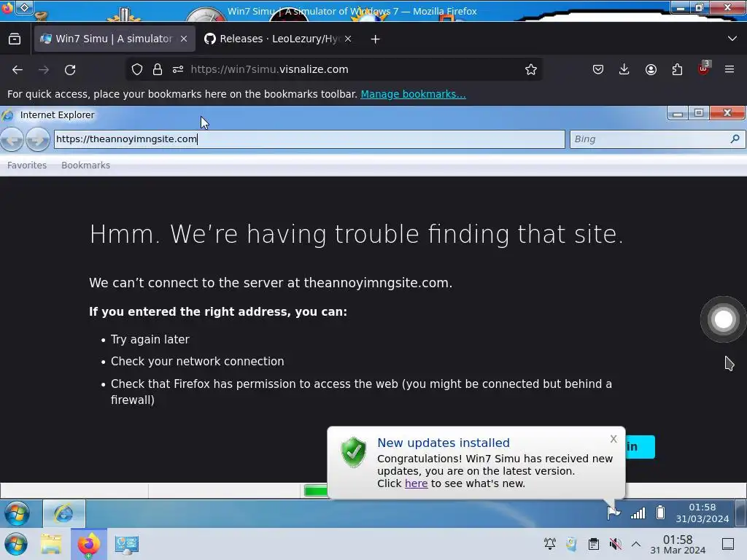Viewport: 747px width, 560px height.
Task: Click Internet Explorer back button
Action: coord(12,139)
